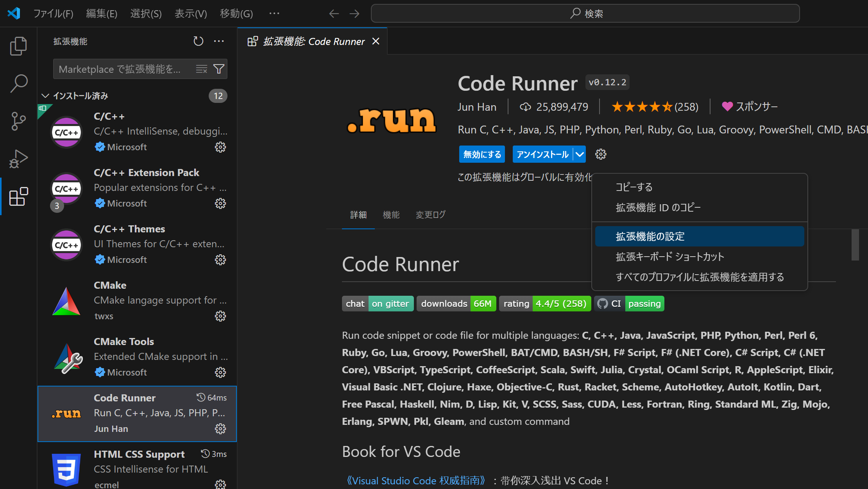Open the menu bar overflow ellipsis
This screenshot has height=489, width=868.
click(x=274, y=14)
